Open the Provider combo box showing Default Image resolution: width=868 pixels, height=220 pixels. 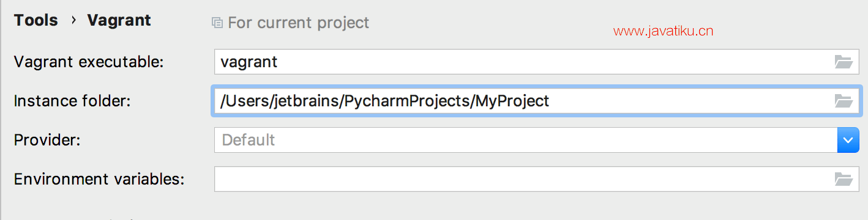tap(536, 140)
